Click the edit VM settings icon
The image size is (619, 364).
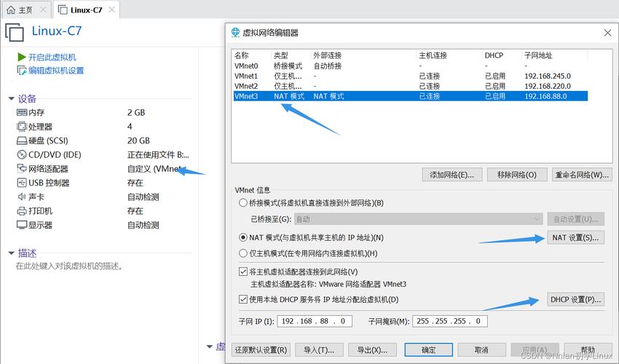pos(22,71)
